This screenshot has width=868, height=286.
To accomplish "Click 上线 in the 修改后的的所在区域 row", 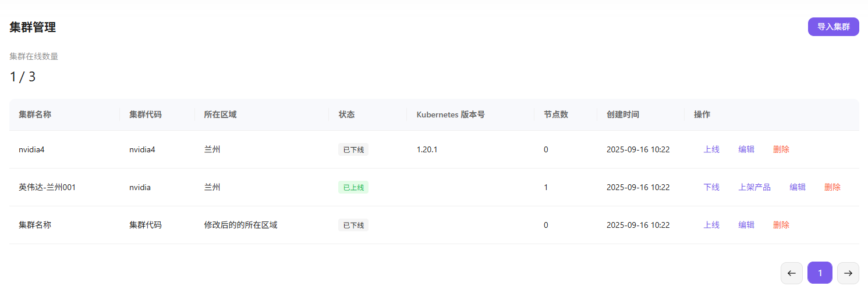I will 711,225.
